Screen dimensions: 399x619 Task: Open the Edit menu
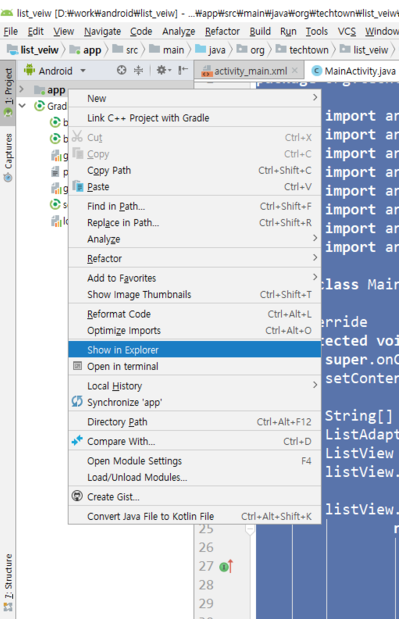pos(36,31)
